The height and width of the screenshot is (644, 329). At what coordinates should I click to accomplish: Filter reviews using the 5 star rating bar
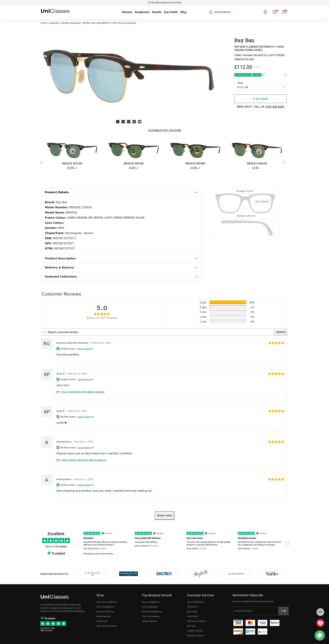(x=228, y=302)
